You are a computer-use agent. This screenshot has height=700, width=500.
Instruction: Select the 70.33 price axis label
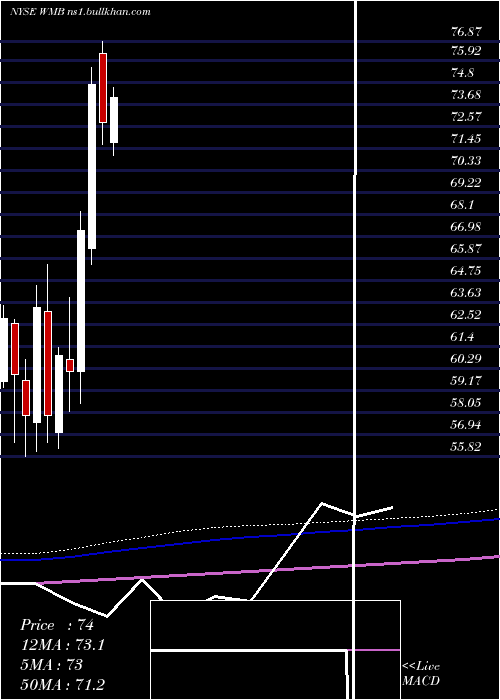(466, 160)
